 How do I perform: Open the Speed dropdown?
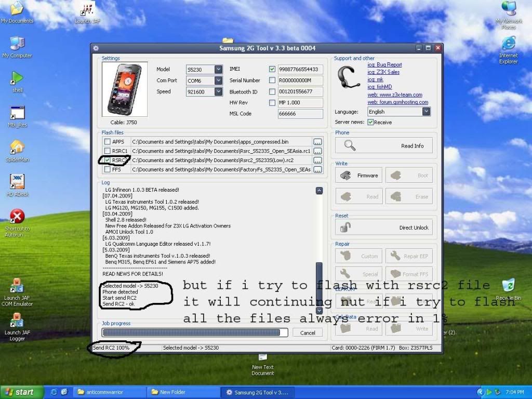pos(218,91)
